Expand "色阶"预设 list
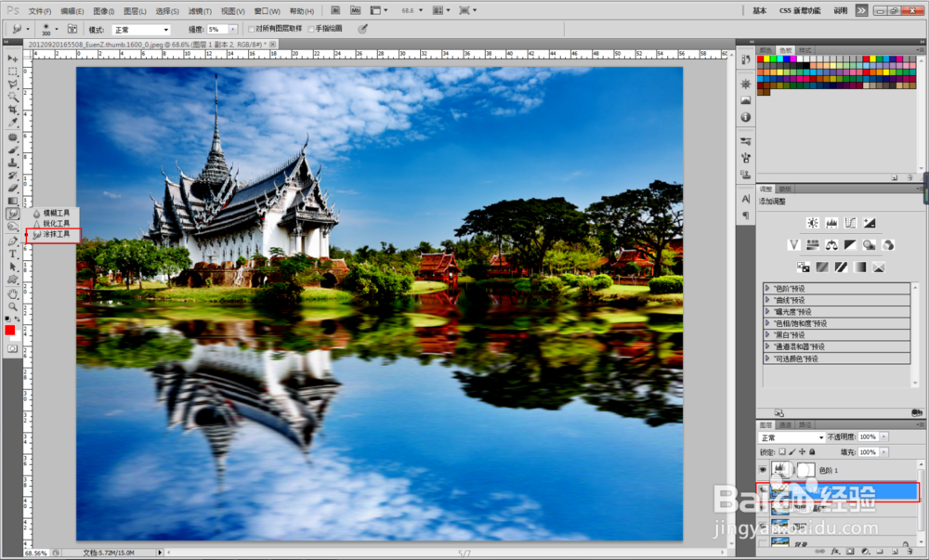The image size is (929, 560). coord(767,288)
